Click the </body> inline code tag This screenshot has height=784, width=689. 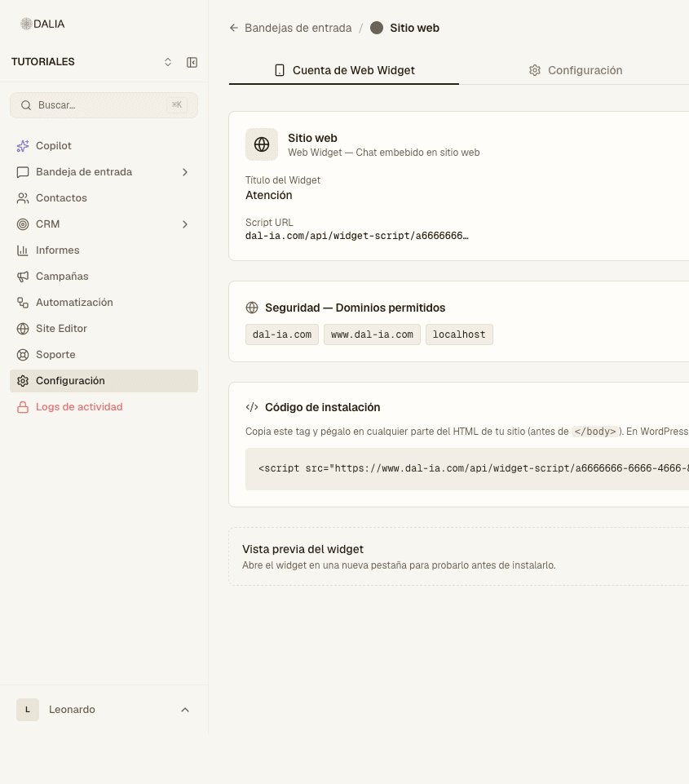[595, 432]
